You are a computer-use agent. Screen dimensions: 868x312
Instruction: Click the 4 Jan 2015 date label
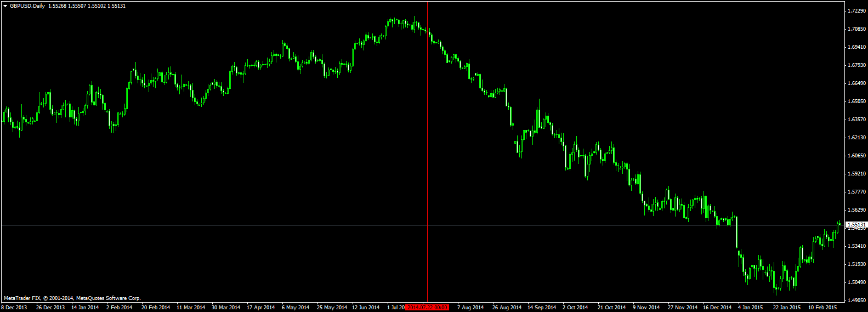pyautogui.click(x=751, y=308)
